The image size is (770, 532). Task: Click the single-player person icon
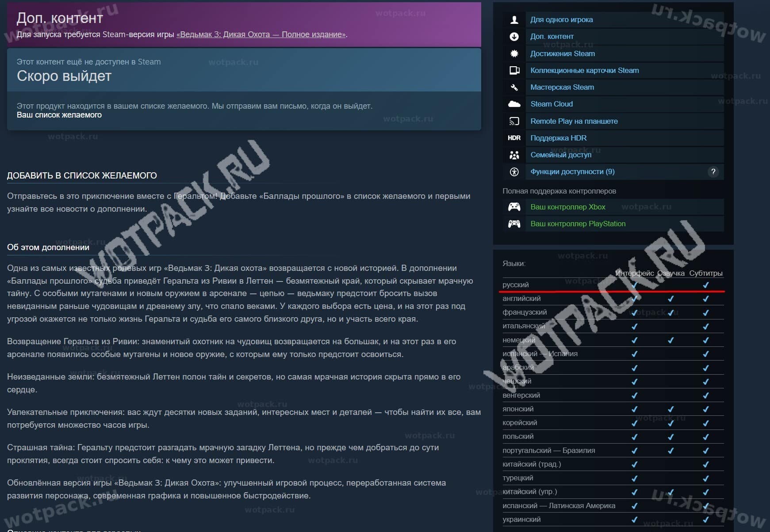pyautogui.click(x=514, y=19)
